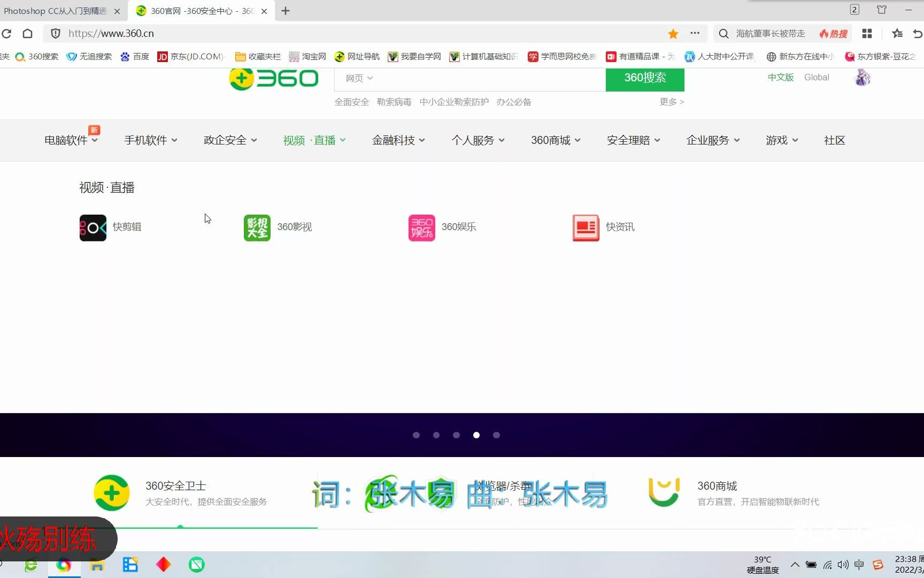The height and width of the screenshot is (578, 924).
Task: Click the 360安全卫士 shield icon
Action: click(111, 492)
